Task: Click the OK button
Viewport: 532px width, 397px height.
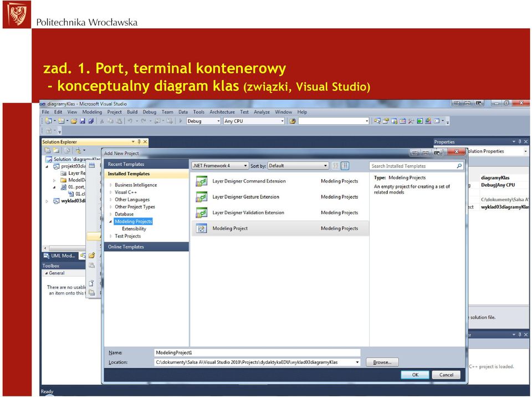Action: click(415, 375)
